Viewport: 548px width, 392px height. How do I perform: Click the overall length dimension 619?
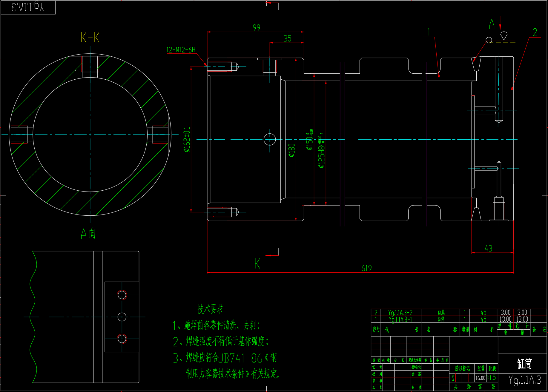click(366, 268)
